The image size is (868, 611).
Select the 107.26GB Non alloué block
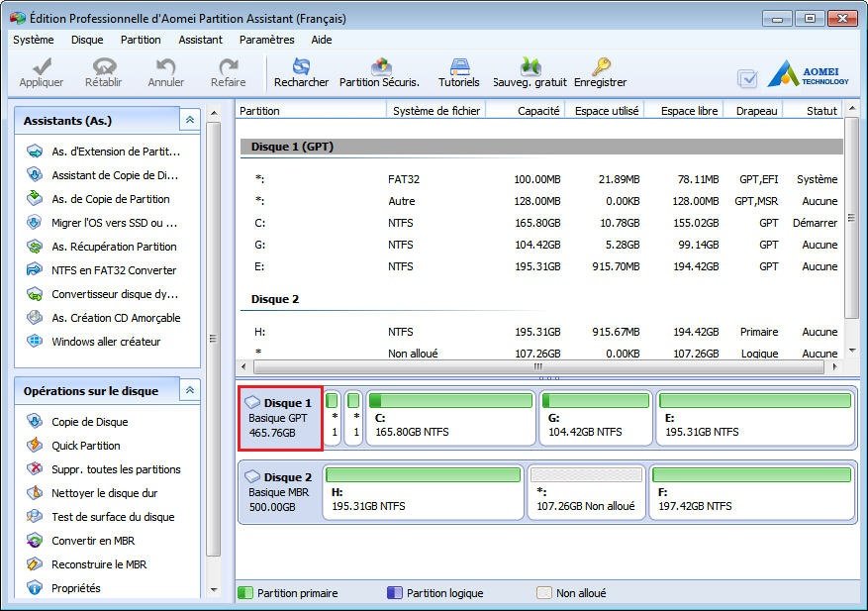coord(586,492)
